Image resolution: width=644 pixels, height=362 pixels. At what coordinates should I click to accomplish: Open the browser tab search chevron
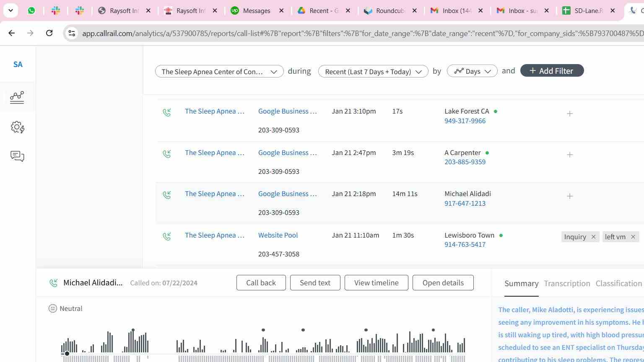pos(10,10)
